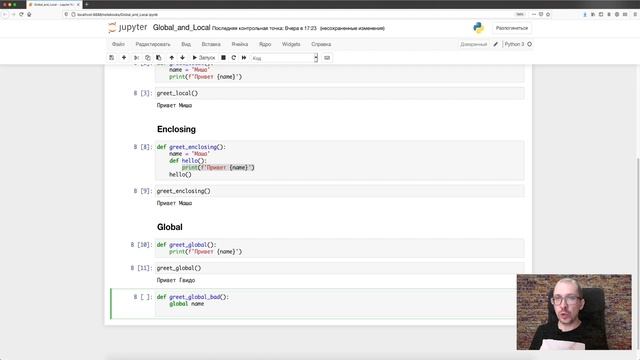Insert a cell below with the plus icon
This screenshot has width=640, height=360.
124,58
